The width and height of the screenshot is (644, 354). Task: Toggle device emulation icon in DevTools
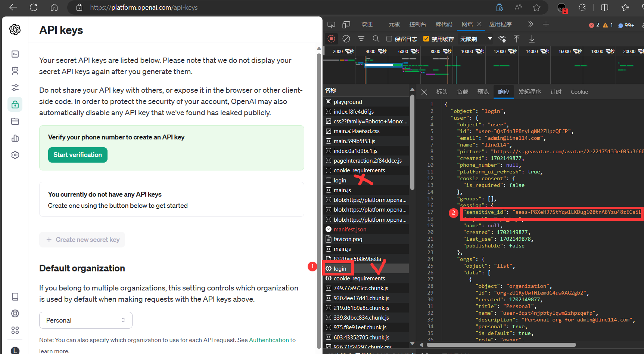coord(346,24)
